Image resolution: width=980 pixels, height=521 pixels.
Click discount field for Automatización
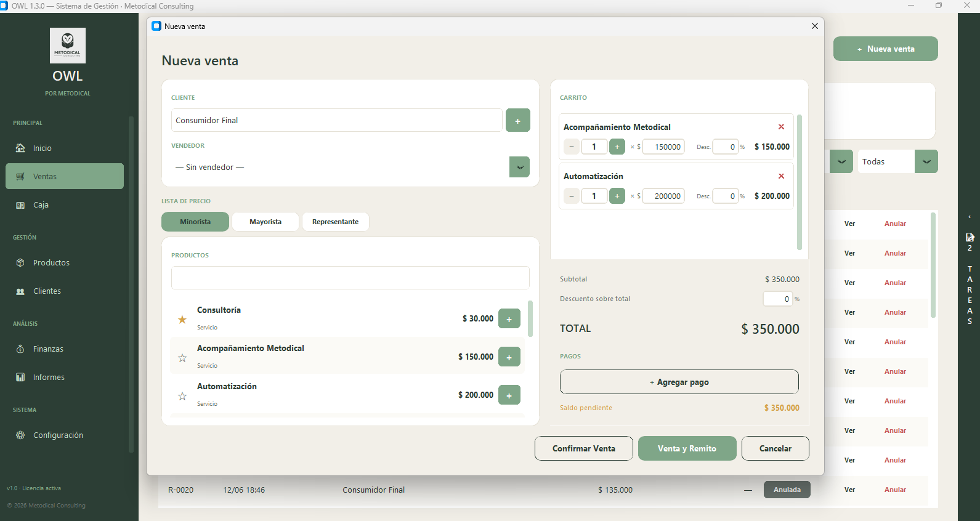coord(726,196)
